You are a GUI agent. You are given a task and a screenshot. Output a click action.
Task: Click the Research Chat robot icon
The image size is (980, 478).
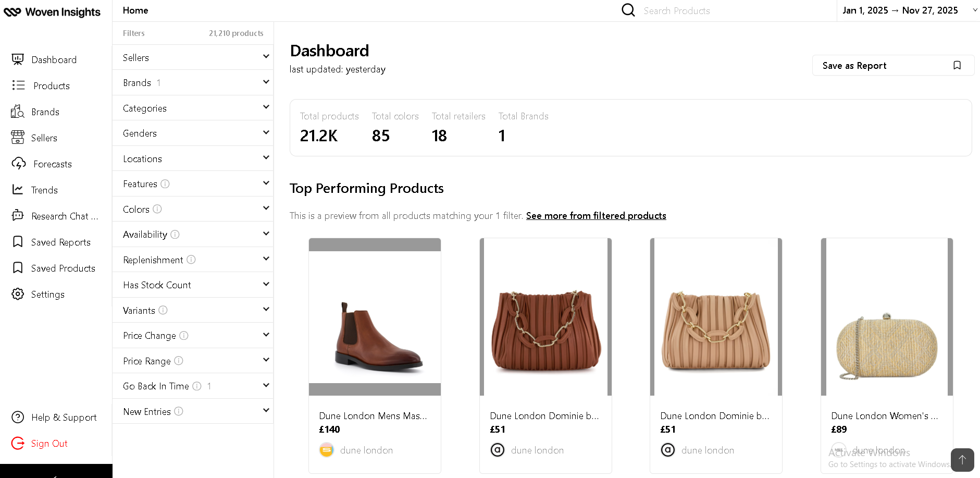18,215
